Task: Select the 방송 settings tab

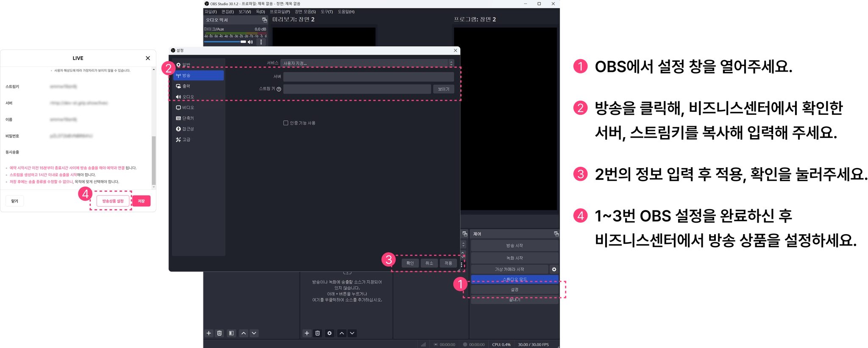Action: point(198,75)
